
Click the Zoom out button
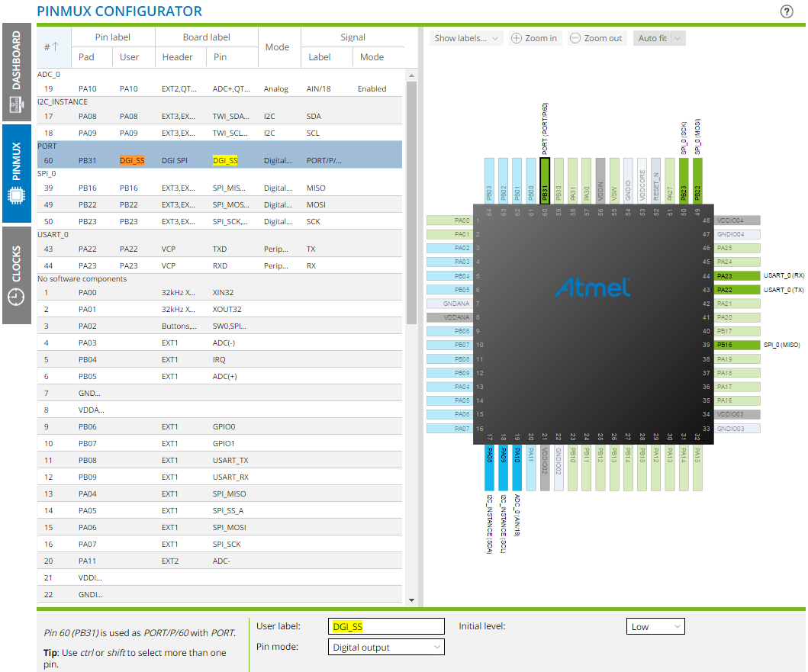(597, 38)
